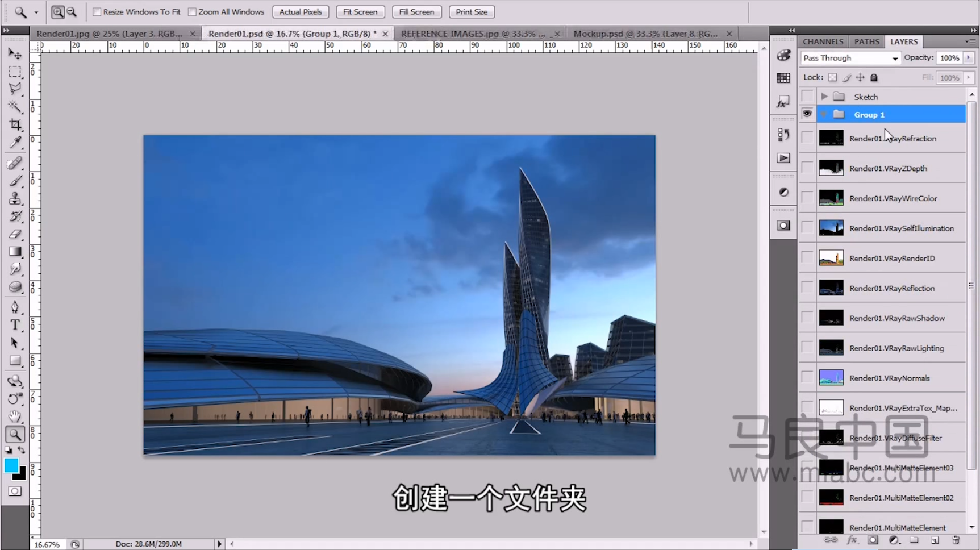Enable Zoom All Windows checkbox
The image size is (980, 550).
(x=192, y=12)
